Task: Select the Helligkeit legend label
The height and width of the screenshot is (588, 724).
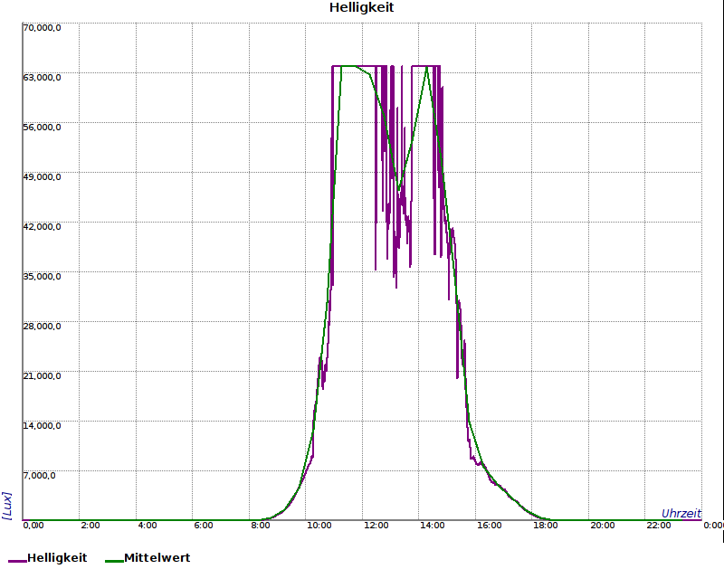Action: coord(57,558)
